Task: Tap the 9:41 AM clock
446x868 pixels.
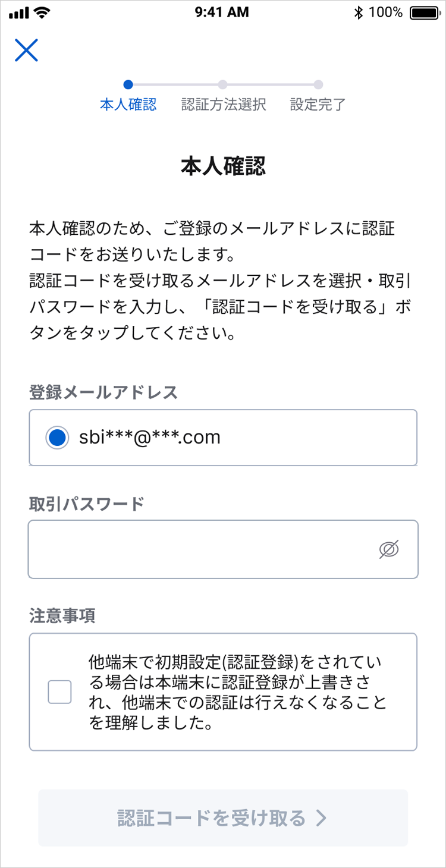Action: 222,12
